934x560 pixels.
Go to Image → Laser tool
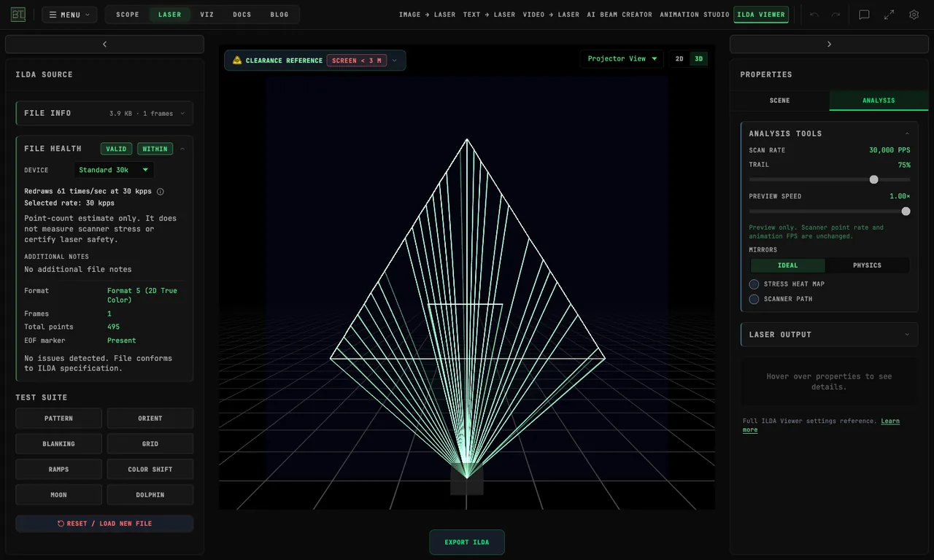click(428, 15)
